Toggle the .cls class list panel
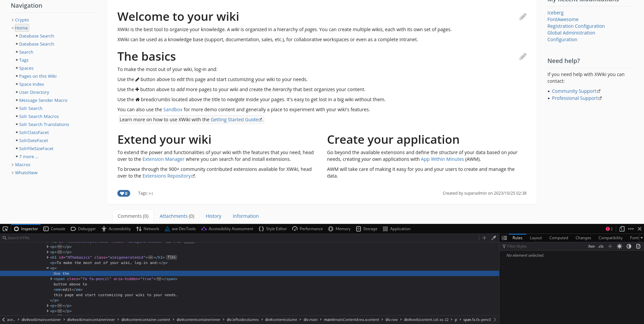This screenshot has width=644, height=324. (x=601, y=246)
